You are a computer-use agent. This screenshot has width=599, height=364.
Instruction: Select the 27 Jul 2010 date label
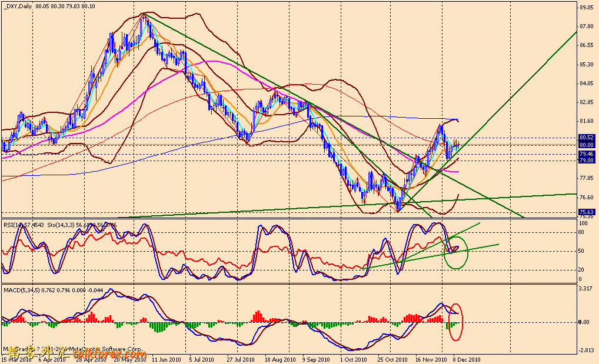click(x=241, y=359)
